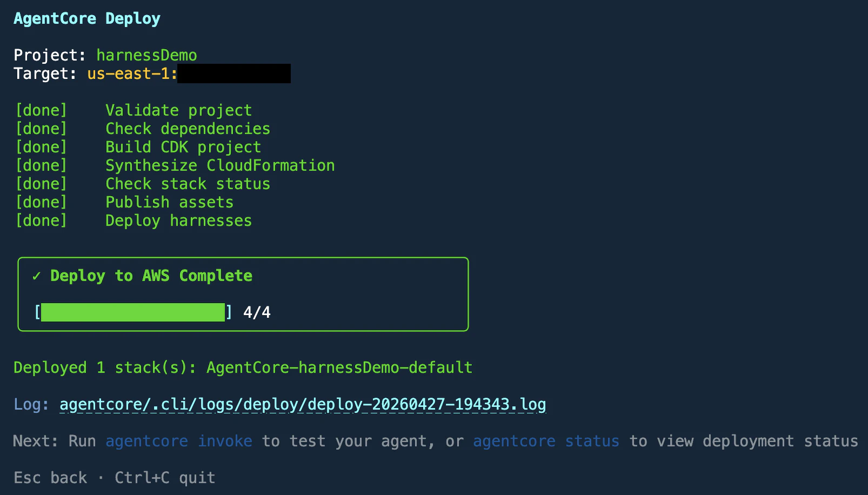Click the 'Check dependencies' step
This screenshot has width=868, height=495.
point(188,129)
